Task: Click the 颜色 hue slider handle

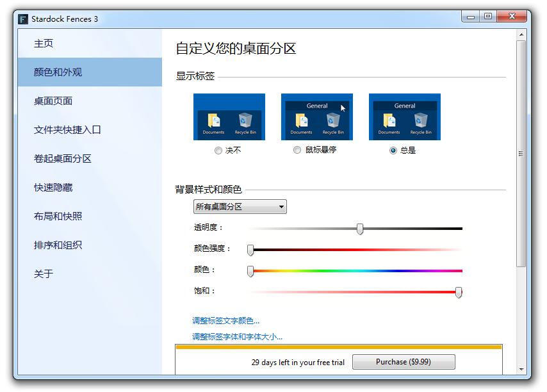Action: pyautogui.click(x=250, y=272)
